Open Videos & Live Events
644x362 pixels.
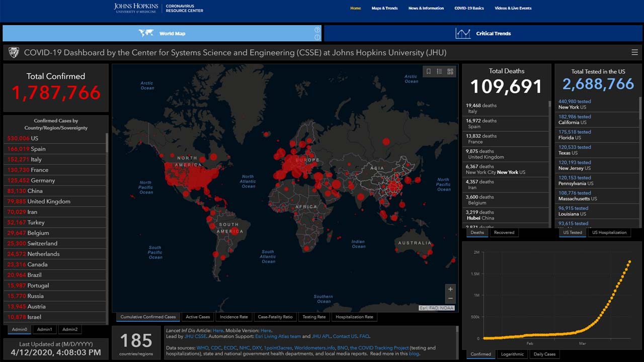(x=513, y=8)
